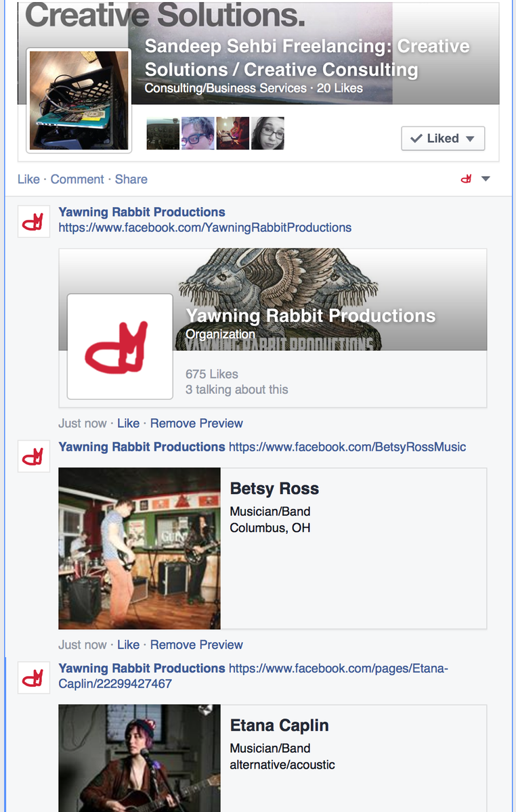Screen dimensions: 516x812
Task: Click the alternative/acoustic genre text
Action: point(282,765)
